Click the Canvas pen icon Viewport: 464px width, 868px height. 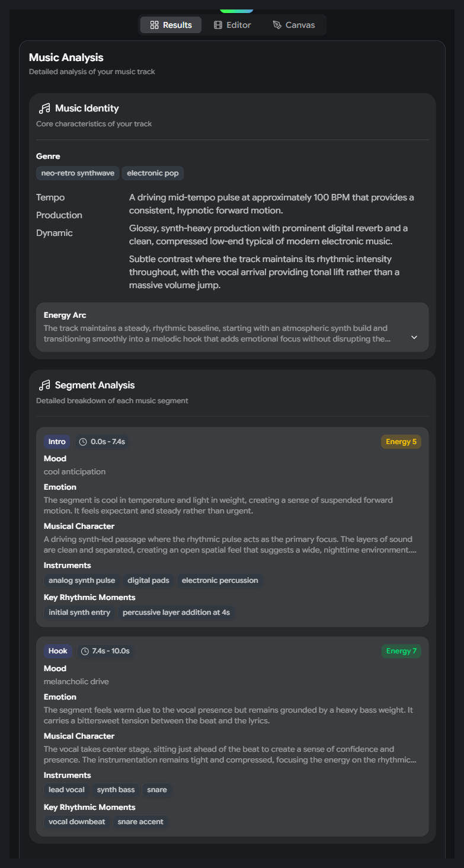[x=277, y=25]
